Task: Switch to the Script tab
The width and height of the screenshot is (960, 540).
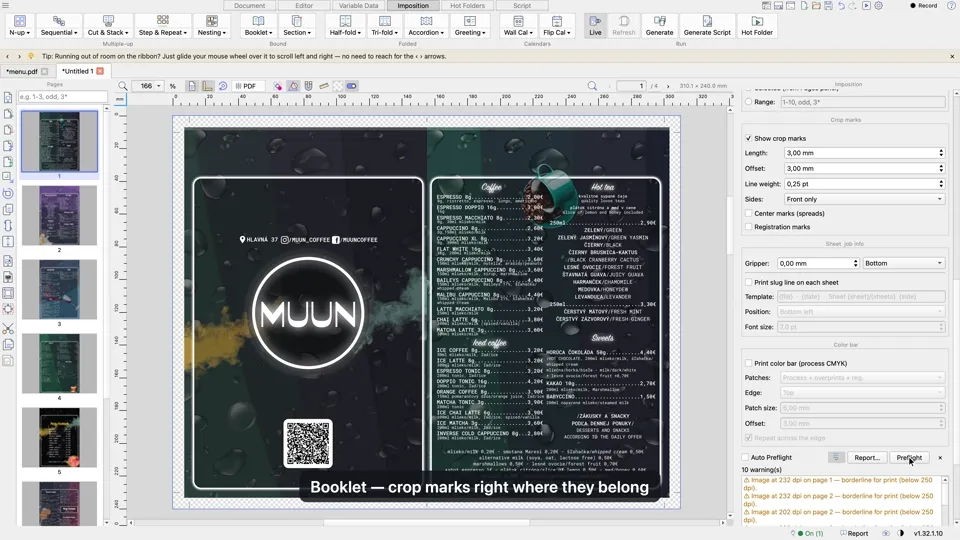Action: (x=522, y=6)
